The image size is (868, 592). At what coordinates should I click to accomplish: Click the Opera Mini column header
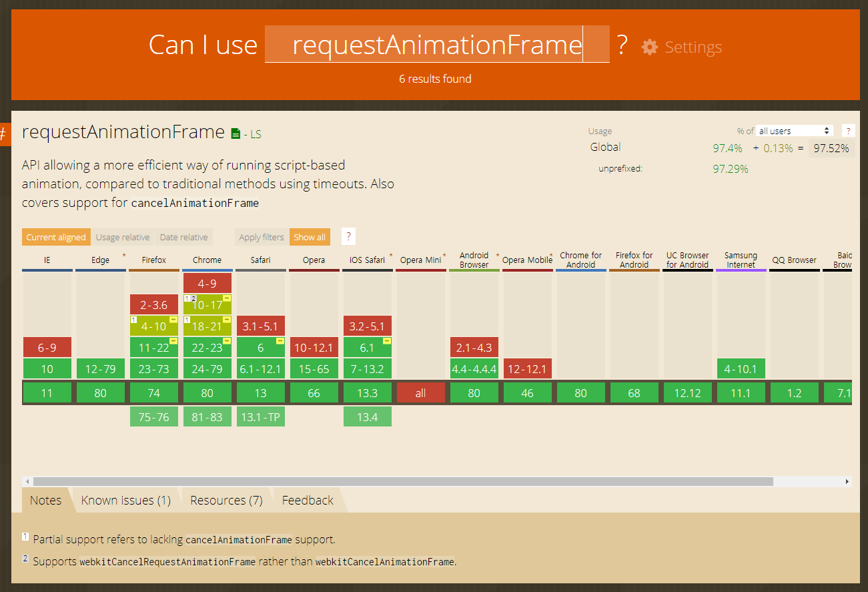coord(420,260)
